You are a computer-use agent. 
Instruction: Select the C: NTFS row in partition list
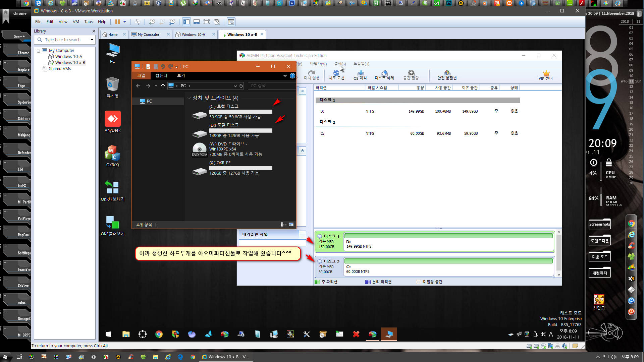pos(418,133)
